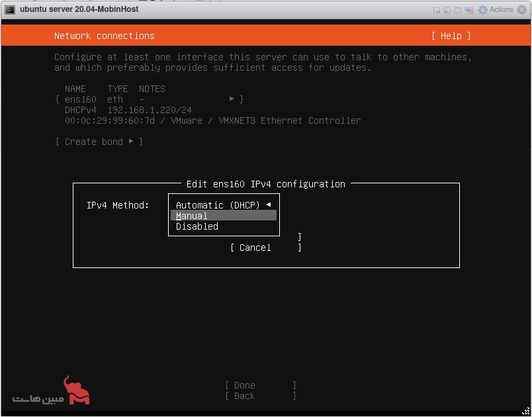Close the VM console window
The image size is (532, 417).
pyautogui.click(x=522, y=9)
